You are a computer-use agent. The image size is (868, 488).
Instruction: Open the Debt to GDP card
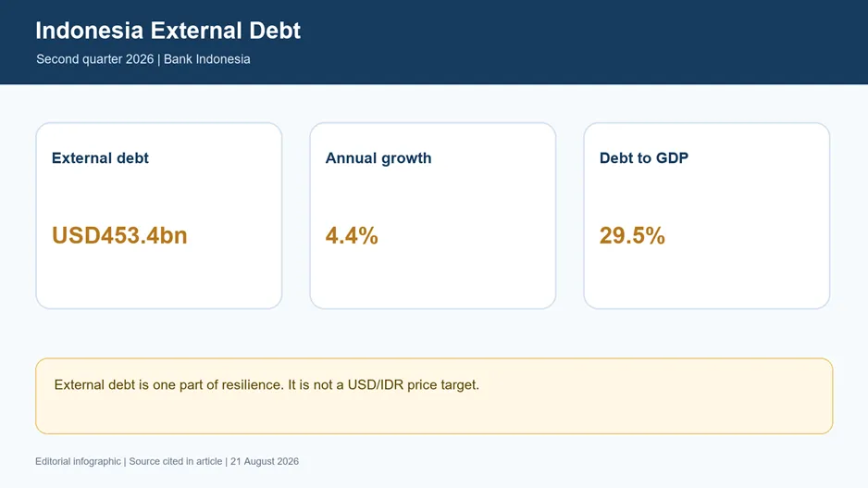pyautogui.click(x=707, y=216)
